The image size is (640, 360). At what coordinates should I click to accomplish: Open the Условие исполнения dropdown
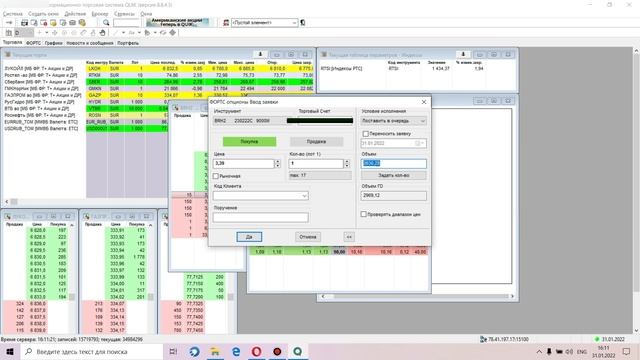click(x=393, y=121)
